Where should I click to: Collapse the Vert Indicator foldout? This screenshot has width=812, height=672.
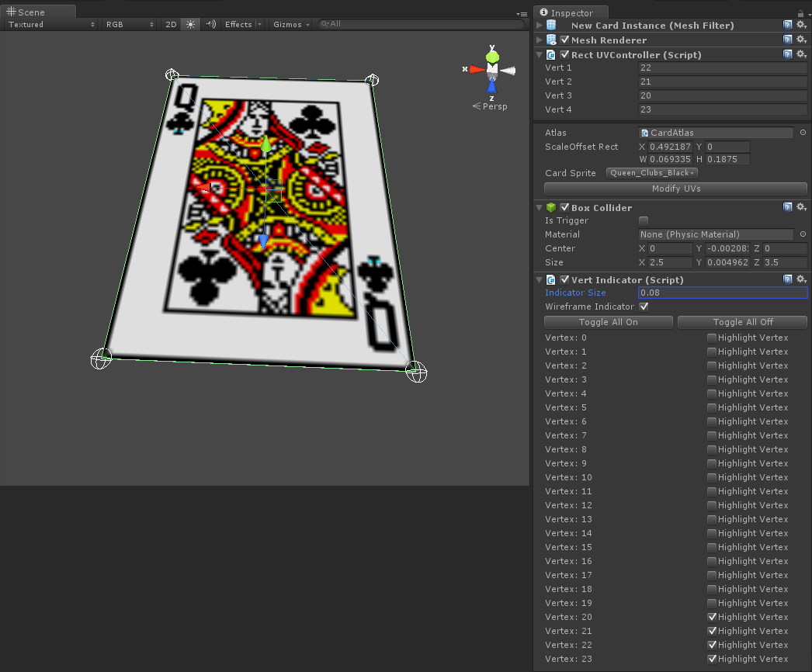[x=539, y=279]
